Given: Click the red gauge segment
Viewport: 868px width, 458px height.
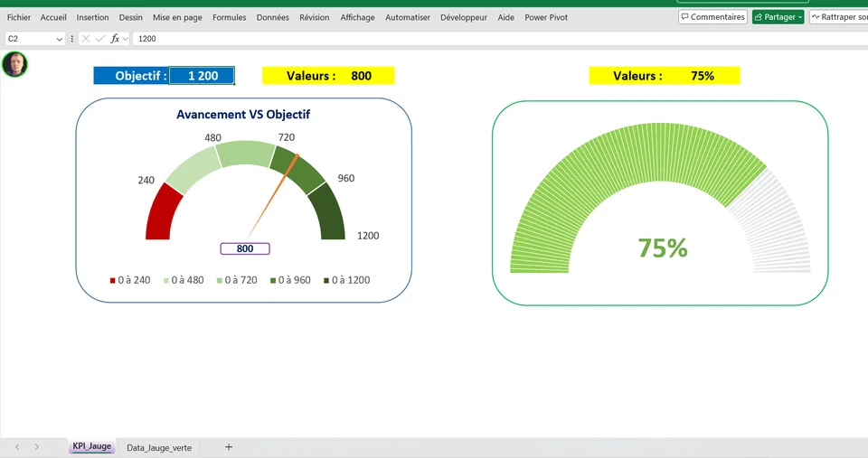Looking at the screenshot, I should tap(162, 215).
